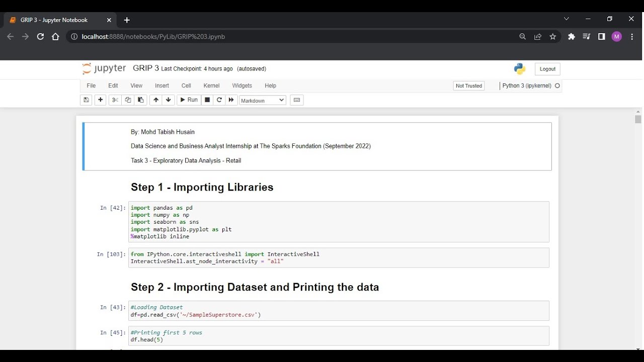The image size is (644, 362).
Task: Open the media control icon in Chrome
Action: [587, 37]
